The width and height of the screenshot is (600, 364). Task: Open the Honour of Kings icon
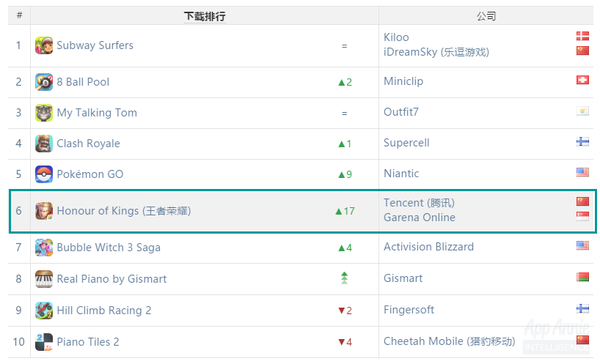click(44, 211)
